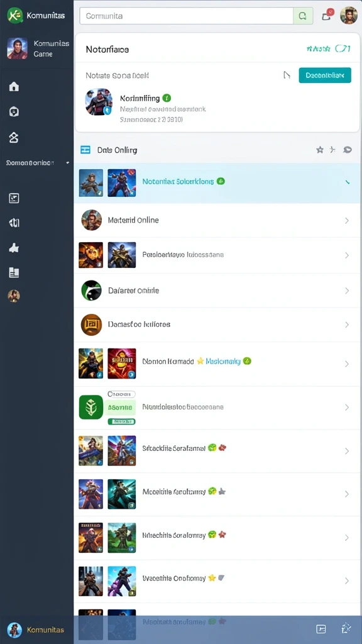Select the Marterrid Online row text
The width and height of the screenshot is (362, 644).
(133, 220)
